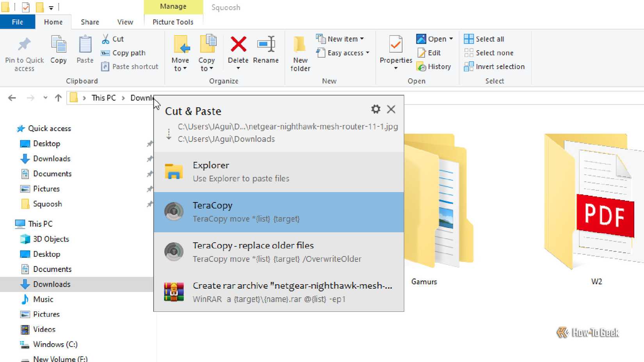This screenshot has width=644, height=362.
Task: Click the Copy path icon
Action: pos(105,53)
